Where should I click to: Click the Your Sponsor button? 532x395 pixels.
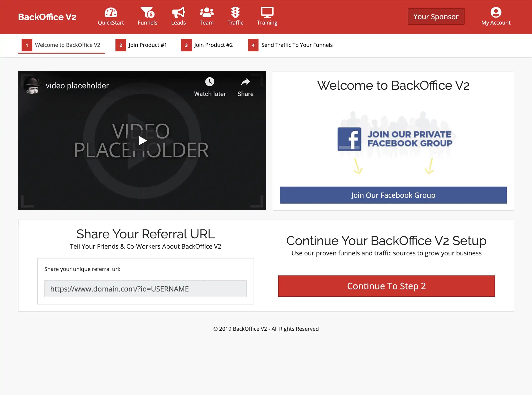click(436, 16)
